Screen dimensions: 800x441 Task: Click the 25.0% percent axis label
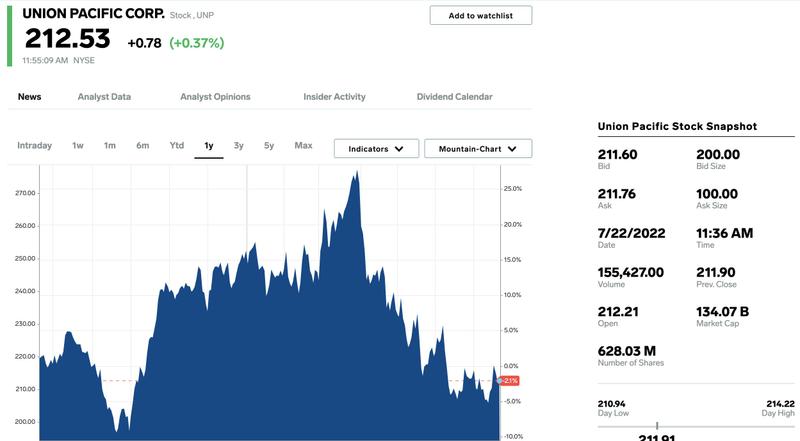[513, 189]
